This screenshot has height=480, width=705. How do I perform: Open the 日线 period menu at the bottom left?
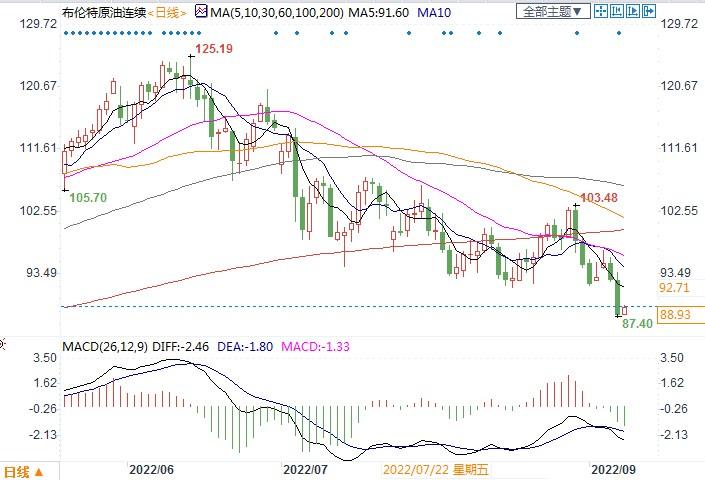point(24,472)
